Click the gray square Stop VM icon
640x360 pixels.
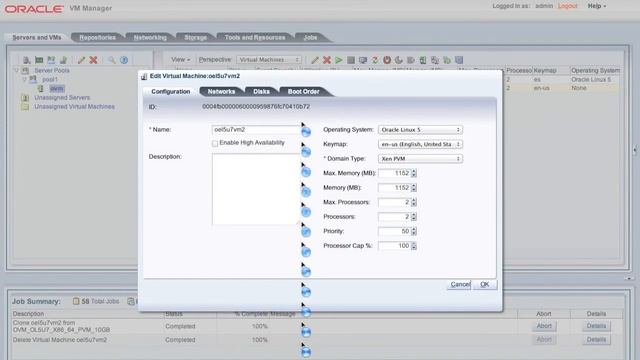tap(351, 60)
